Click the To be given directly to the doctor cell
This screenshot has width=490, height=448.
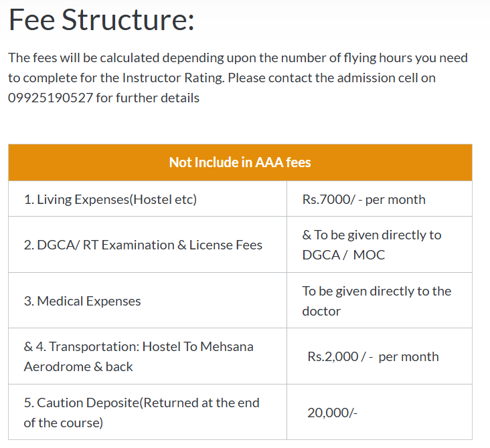coord(376,301)
